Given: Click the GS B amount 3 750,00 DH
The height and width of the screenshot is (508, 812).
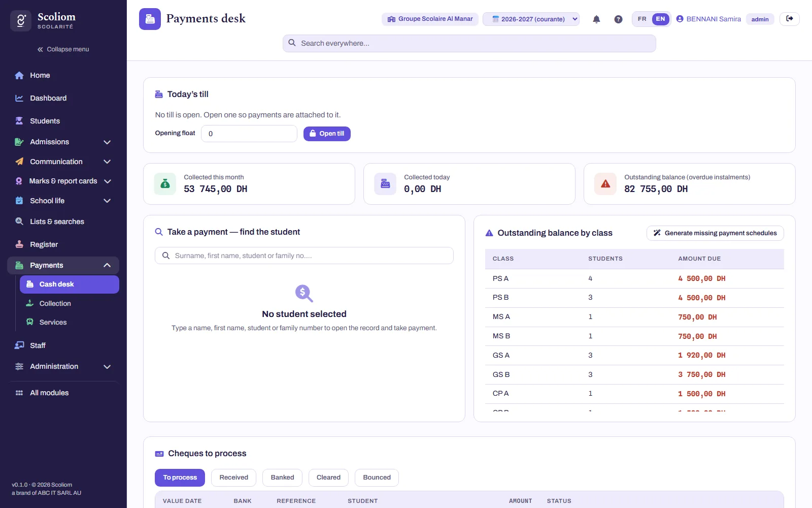Looking at the screenshot, I should click(702, 374).
